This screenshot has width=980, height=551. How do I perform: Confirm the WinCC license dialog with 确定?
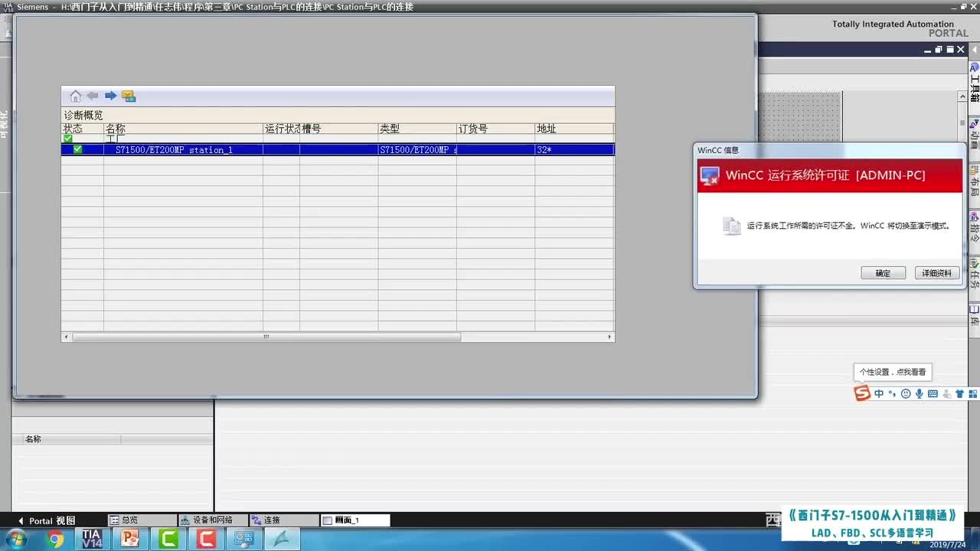[x=883, y=273]
